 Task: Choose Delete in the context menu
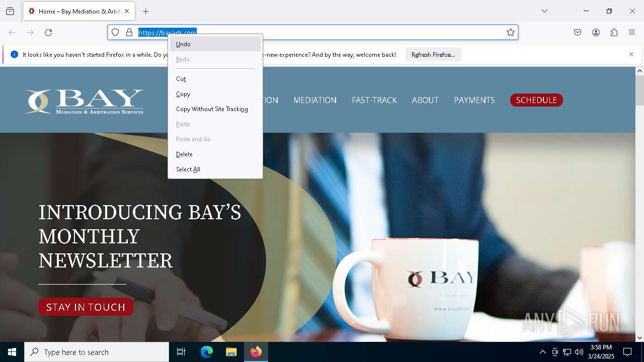click(215, 154)
